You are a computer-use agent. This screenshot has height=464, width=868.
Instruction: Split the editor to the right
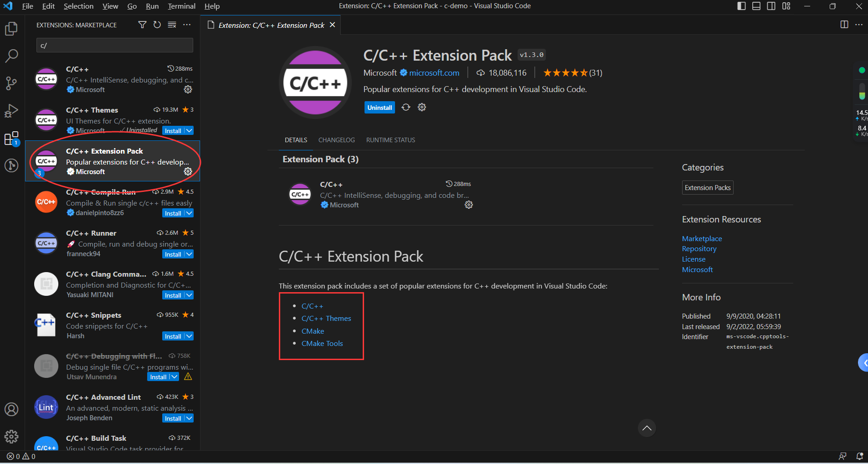coord(844,25)
